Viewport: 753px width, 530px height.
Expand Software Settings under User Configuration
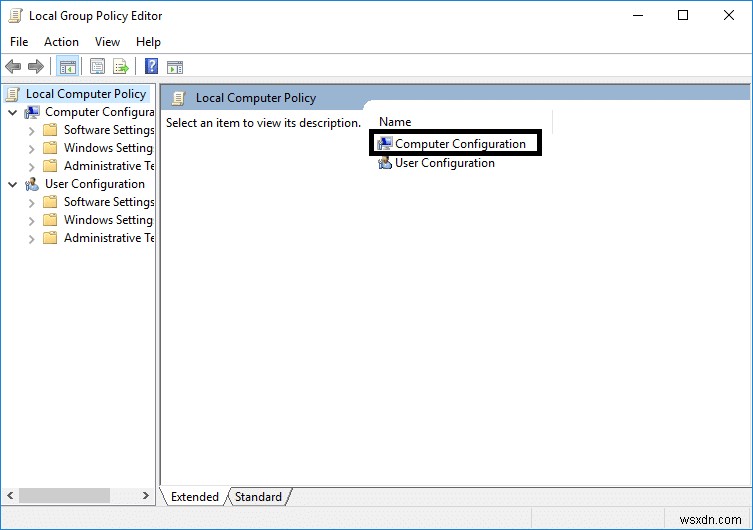tap(32, 203)
